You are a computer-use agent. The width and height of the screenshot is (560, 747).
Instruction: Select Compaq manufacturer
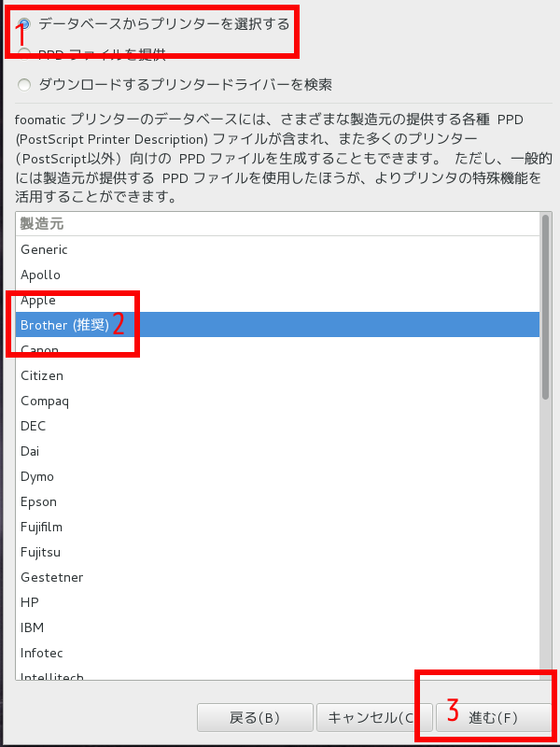45,401
